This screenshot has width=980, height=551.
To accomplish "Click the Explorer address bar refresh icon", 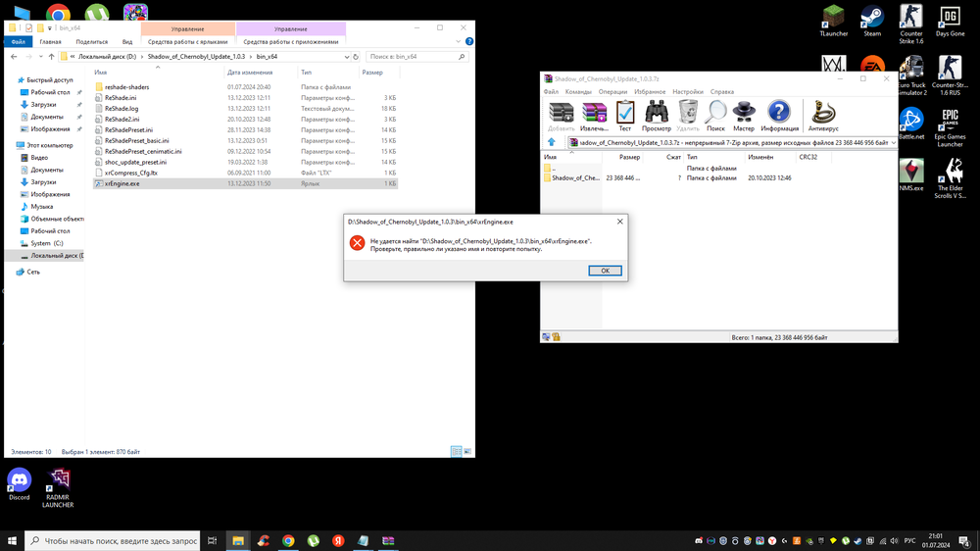I will pos(356,56).
